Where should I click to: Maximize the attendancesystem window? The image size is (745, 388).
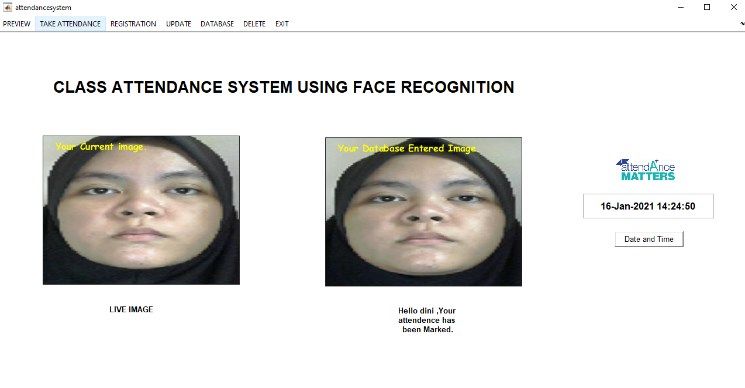coord(707,7)
